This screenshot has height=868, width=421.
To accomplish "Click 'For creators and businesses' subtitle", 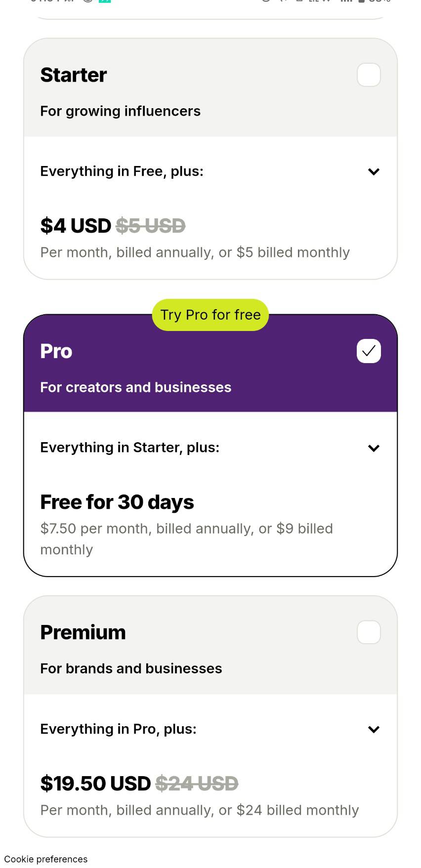I will point(135,387).
